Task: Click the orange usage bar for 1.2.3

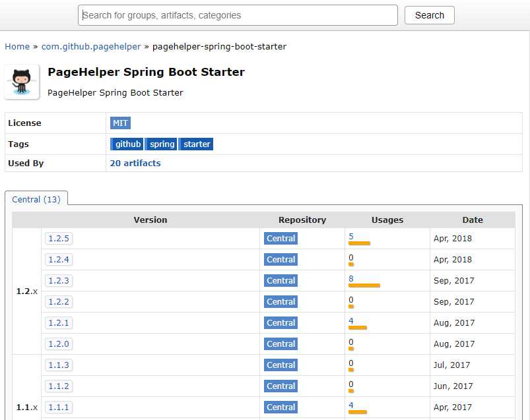Action: [x=364, y=285]
